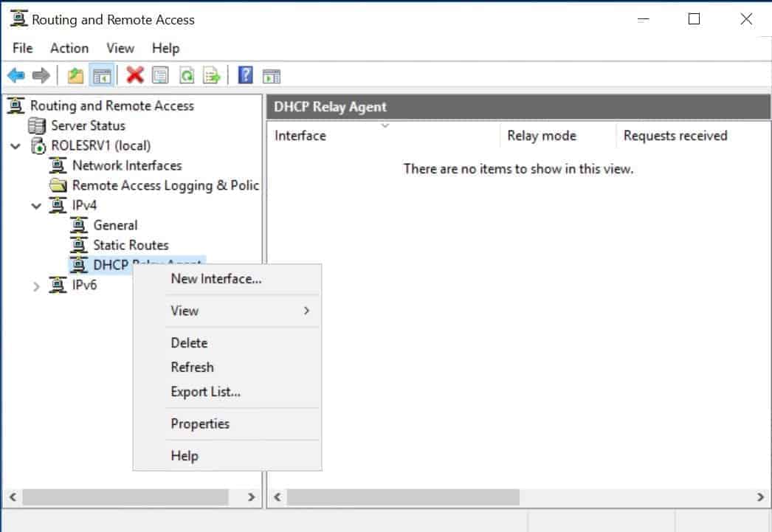Viewport: 772px width, 532px height.
Task: Click Refresh in the context menu
Action: [192, 367]
